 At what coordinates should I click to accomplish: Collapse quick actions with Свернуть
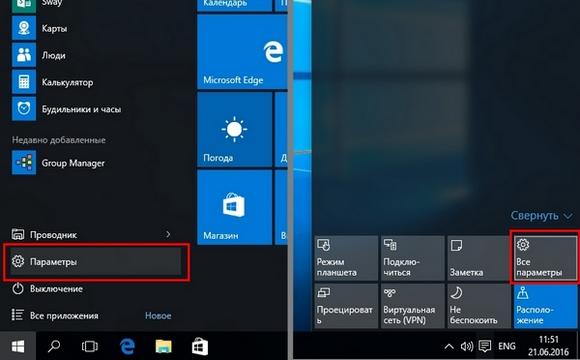pos(542,215)
